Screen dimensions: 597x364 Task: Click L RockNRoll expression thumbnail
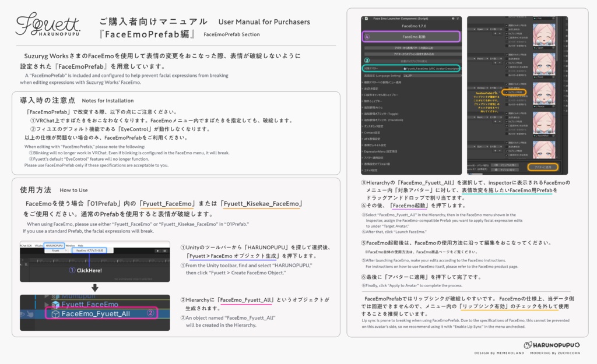pyautogui.click(x=544, y=123)
